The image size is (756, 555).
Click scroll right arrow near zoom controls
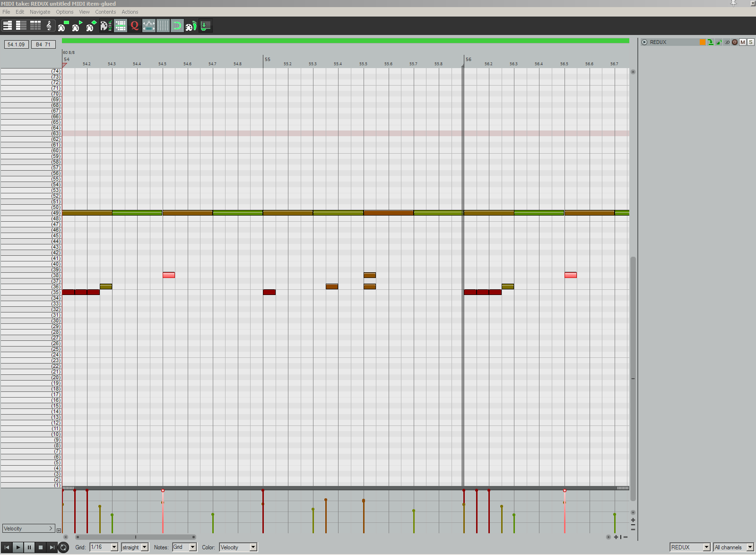pyautogui.click(x=608, y=537)
